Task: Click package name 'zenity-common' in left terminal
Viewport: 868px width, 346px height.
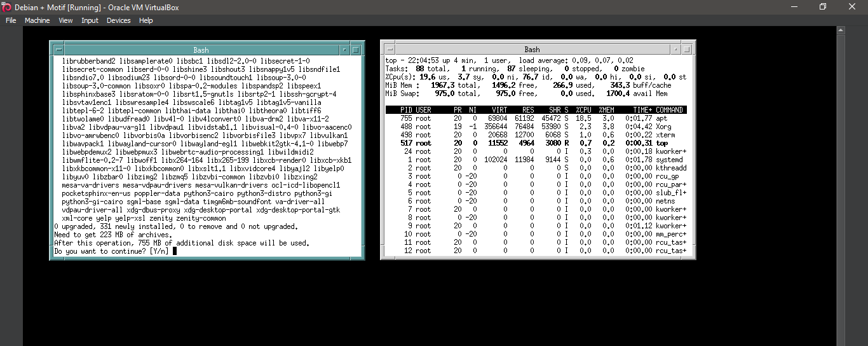Action: pos(201,218)
